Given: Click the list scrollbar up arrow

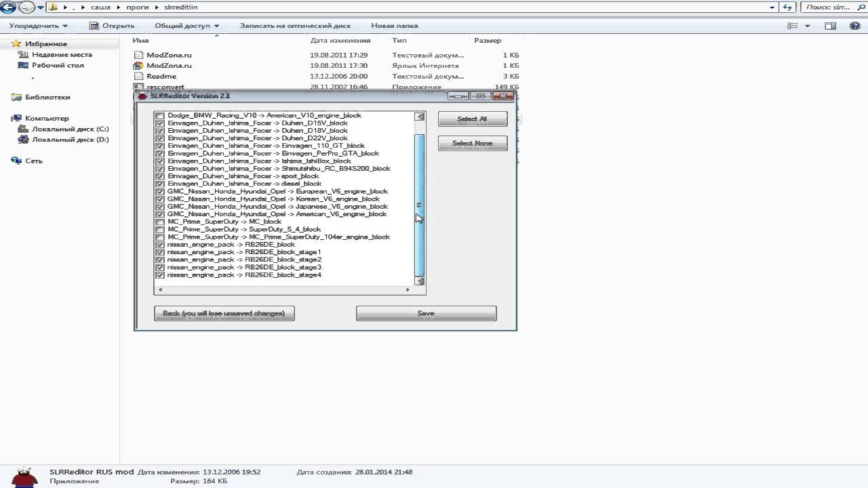Looking at the screenshot, I should coord(420,117).
